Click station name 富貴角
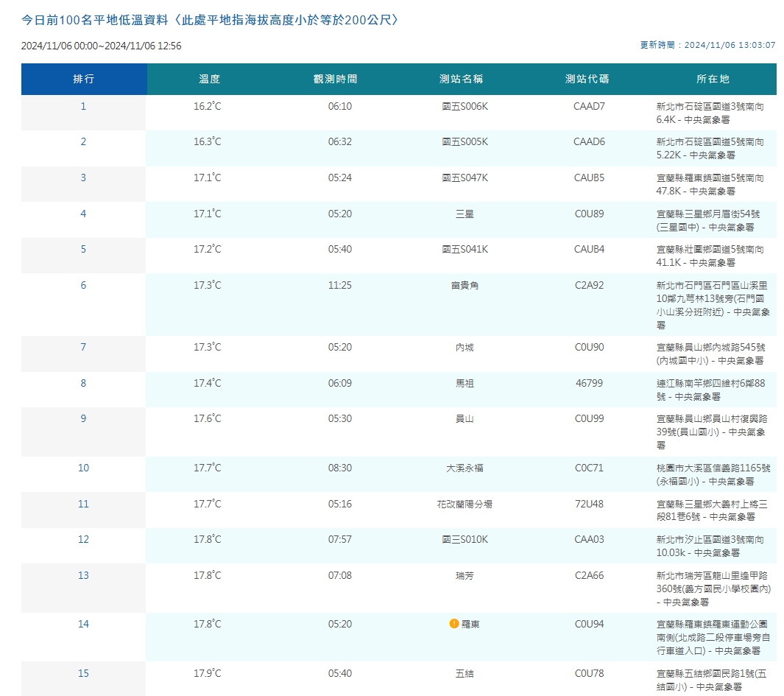Viewport: 784px width, 696px height. click(x=465, y=286)
